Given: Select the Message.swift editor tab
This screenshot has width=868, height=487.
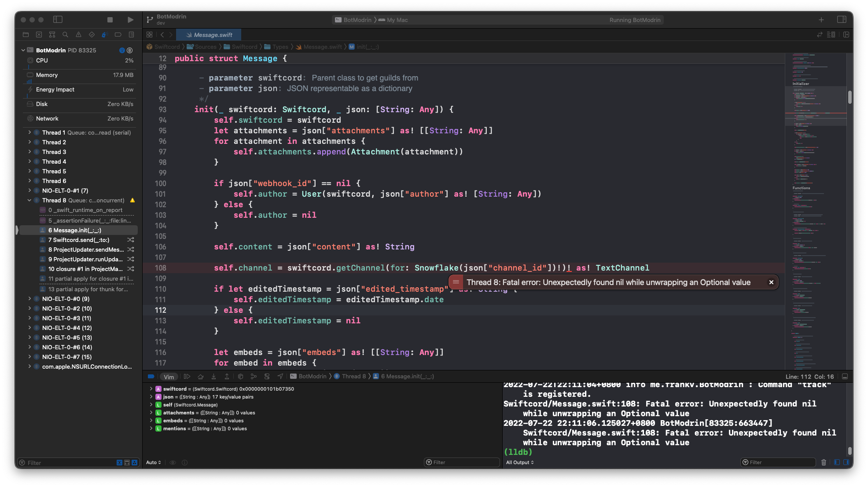Looking at the screenshot, I should [x=209, y=35].
